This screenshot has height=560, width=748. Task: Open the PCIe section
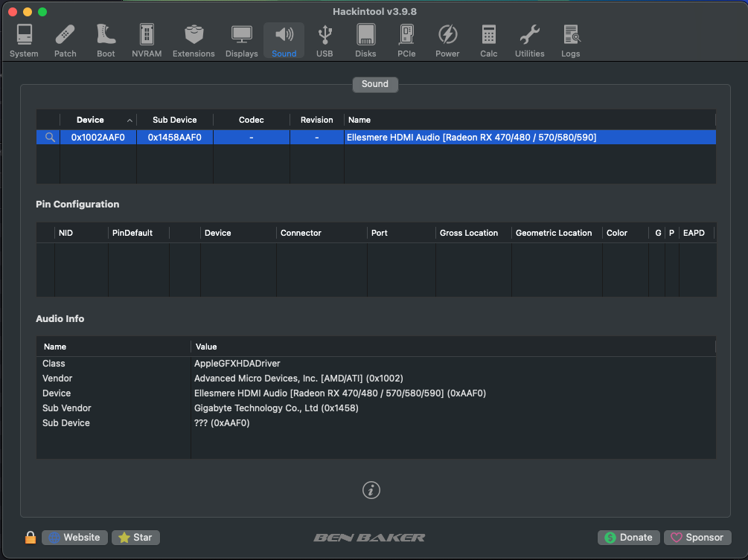406,40
